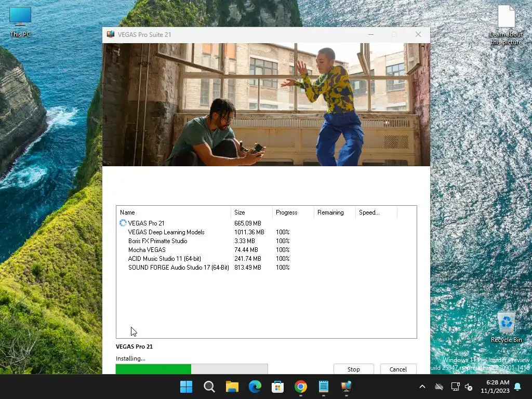This screenshot has width=532, height=399.
Task: Open Microsoft Edge from the taskbar
Action: (255, 387)
